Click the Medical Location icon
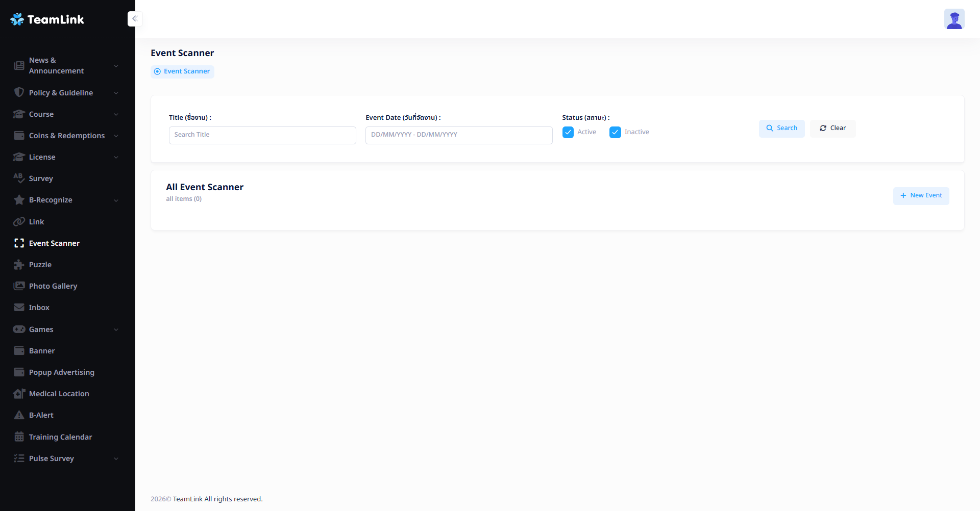The height and width of the screenshot is (511, 980). 19,394
